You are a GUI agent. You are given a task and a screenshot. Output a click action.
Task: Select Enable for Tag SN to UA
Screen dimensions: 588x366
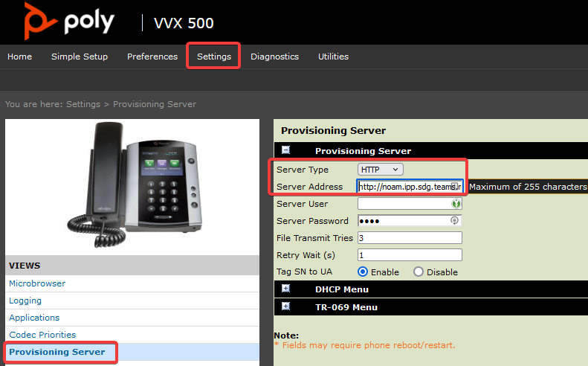(363, 272)
